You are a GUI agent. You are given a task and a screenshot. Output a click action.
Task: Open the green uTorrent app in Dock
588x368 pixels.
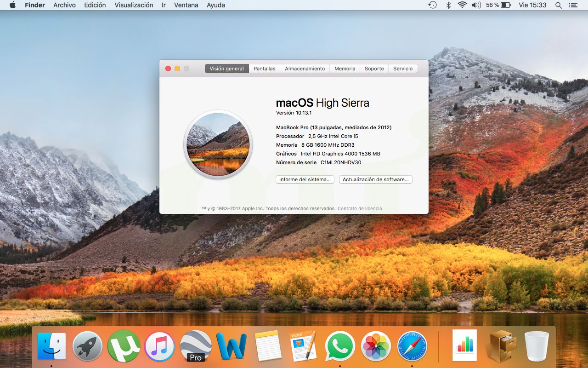124,346
